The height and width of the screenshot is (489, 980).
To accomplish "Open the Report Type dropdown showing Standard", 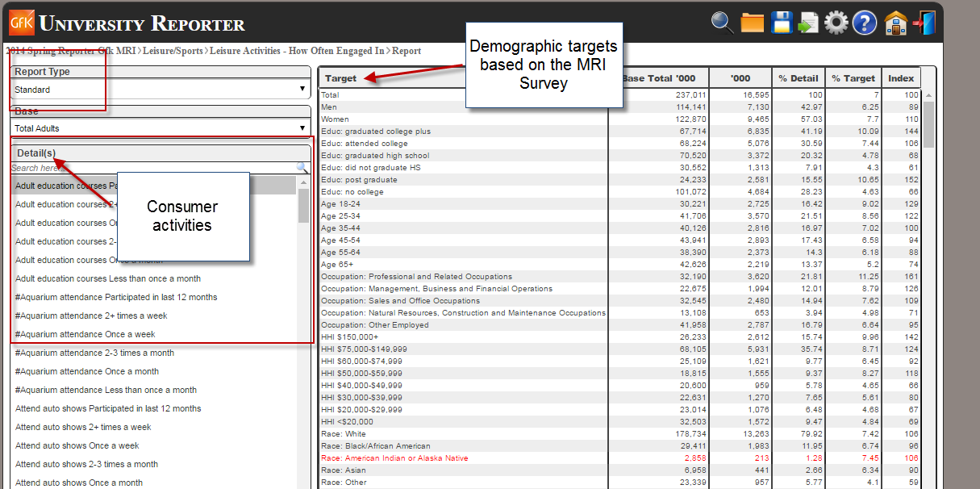I will [161, 90].
